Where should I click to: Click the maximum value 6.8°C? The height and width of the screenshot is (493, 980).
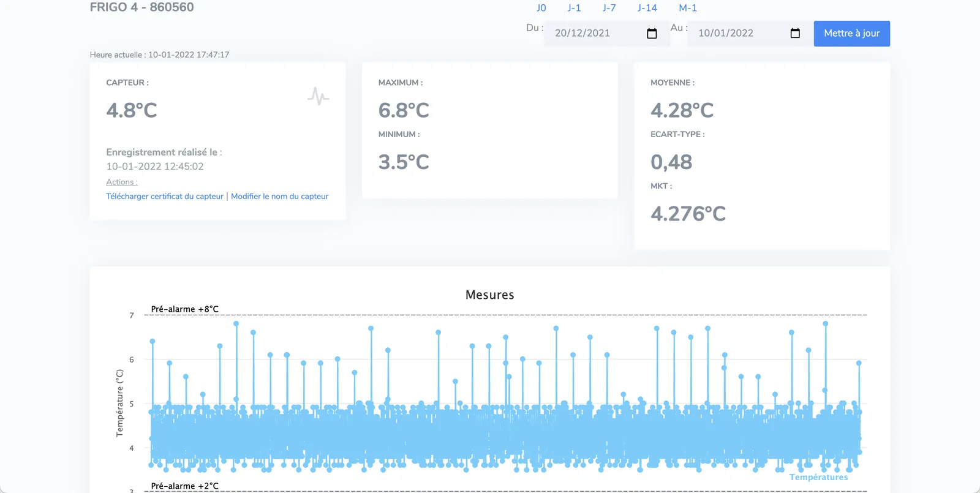point(404,110)
